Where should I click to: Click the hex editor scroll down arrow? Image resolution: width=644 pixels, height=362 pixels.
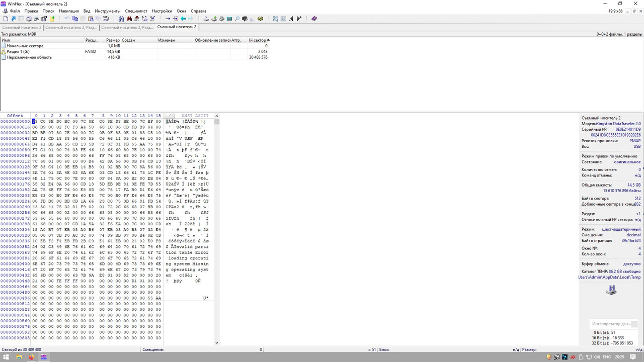(217, 343)
